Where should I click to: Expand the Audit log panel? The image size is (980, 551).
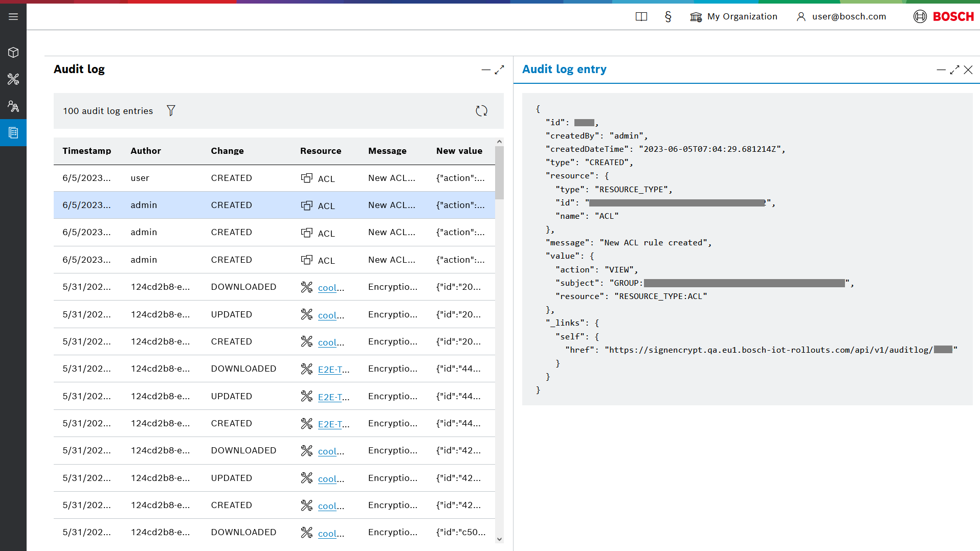pos(499,70)
